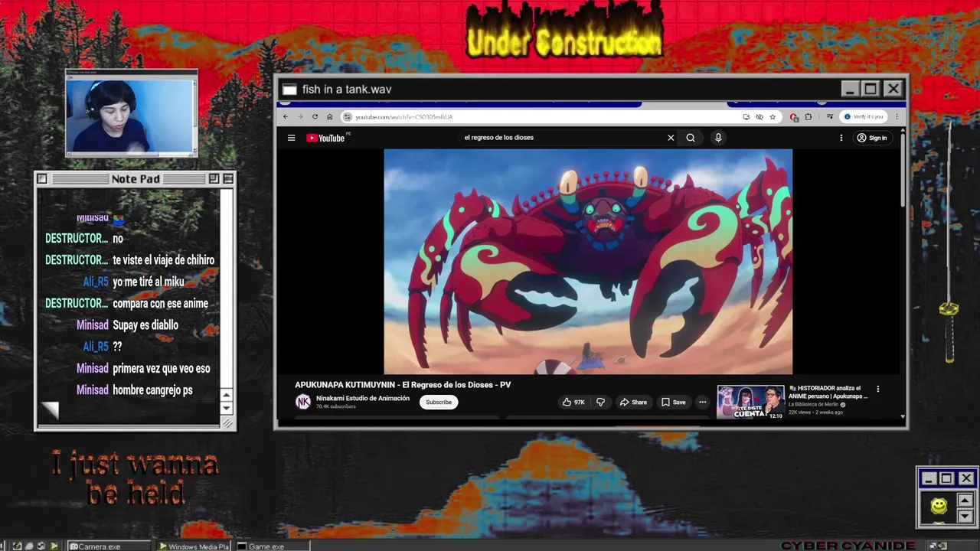Subscribe to Ninakami Estudio de Animación

(x=439, y=402)
